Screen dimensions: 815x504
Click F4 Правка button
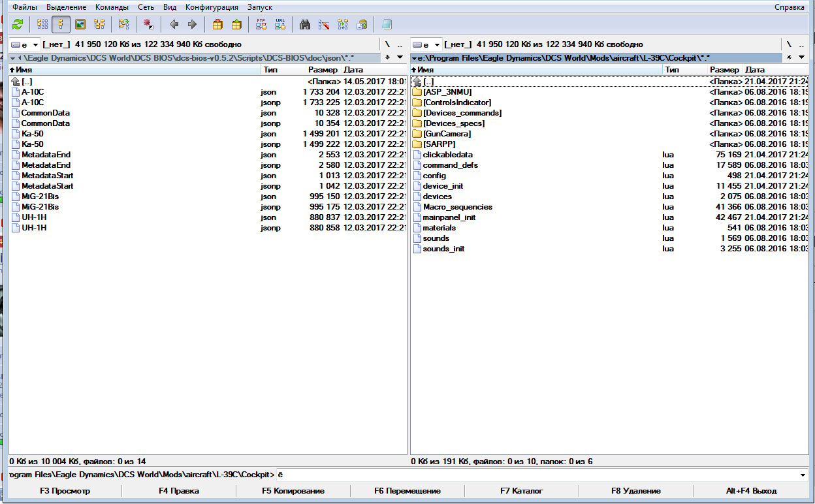coord(179,491)
